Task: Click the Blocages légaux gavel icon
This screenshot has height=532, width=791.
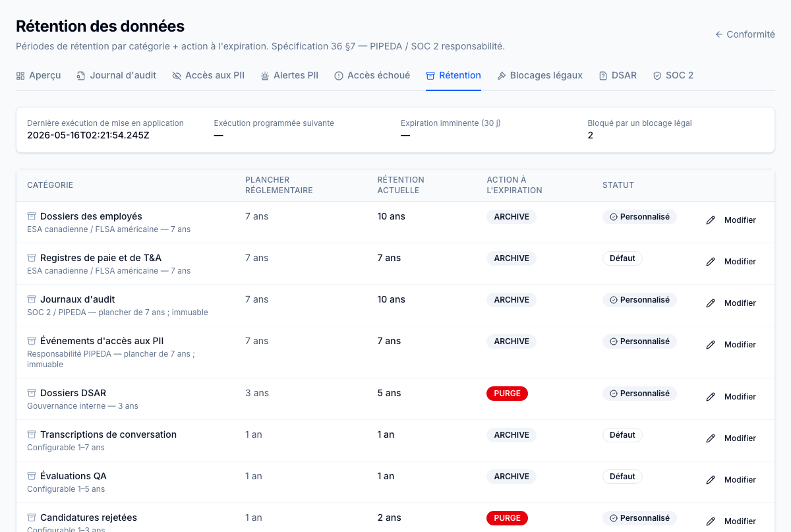Action: coord(502,76)
